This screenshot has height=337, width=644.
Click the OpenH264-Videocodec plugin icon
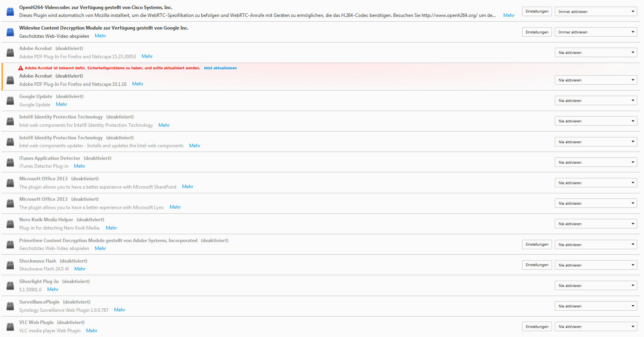pyautogui.click(x=10, y=11)
